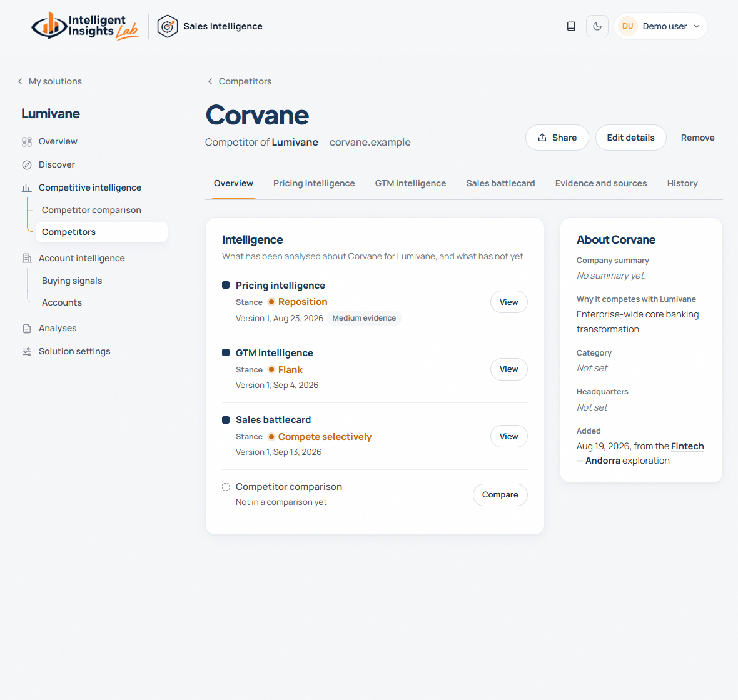Click the Competitive intelligence bar chart icon
This screenshot has width=738, height=700.
27,187
